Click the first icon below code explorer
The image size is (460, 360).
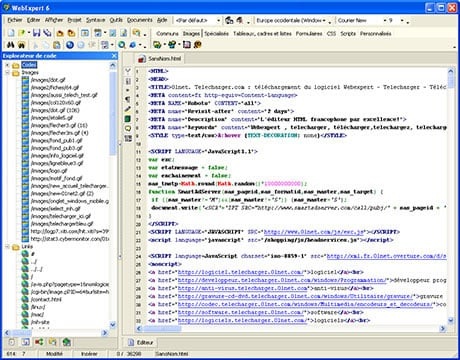coord(12,342)
